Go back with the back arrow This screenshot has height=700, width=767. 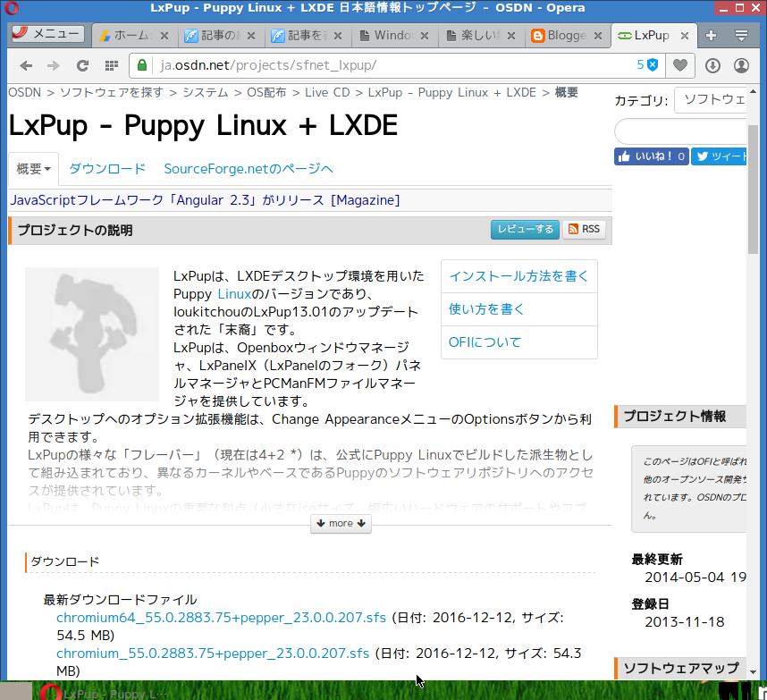(x=27, y=65)
